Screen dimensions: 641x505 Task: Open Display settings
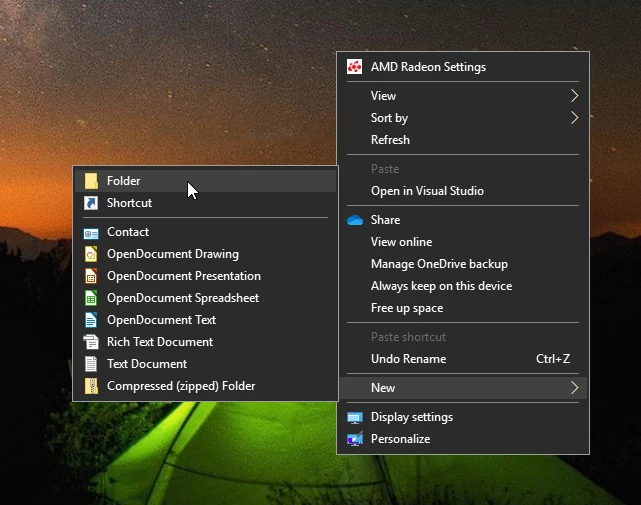point(463,417)
